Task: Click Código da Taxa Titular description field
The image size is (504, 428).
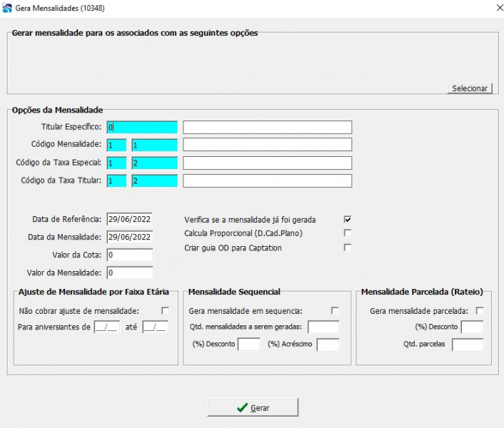Action: pos(268,180)
